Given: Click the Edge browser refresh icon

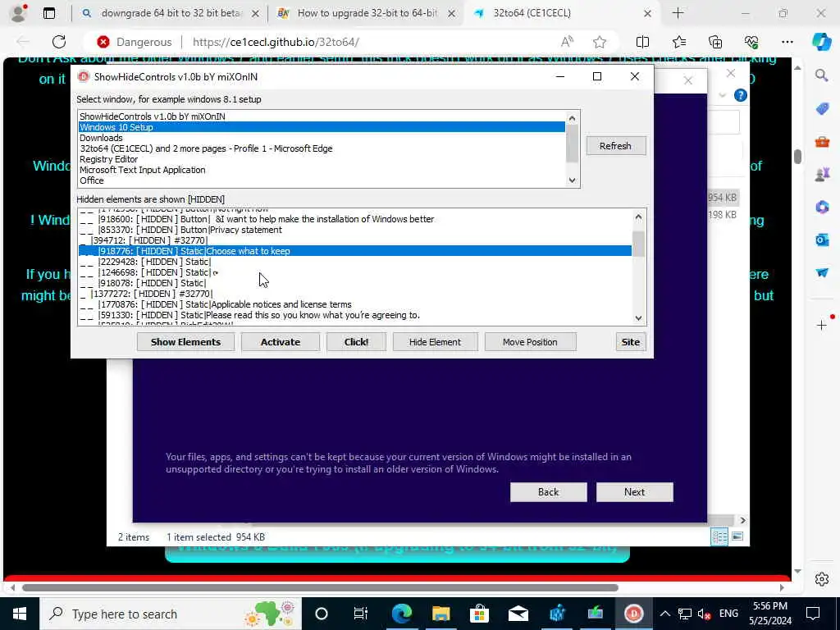Looking at the screenshot, I should [x=59, y=42].
